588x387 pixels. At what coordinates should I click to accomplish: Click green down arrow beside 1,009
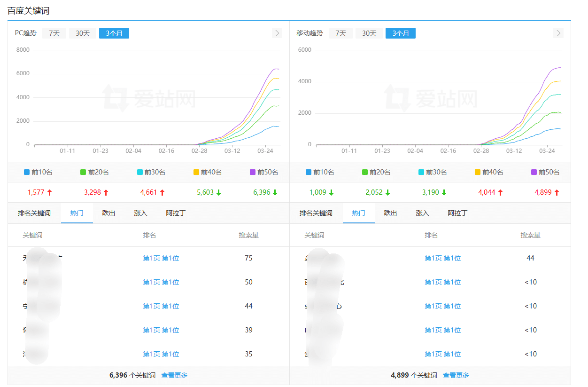coord(331,192)
